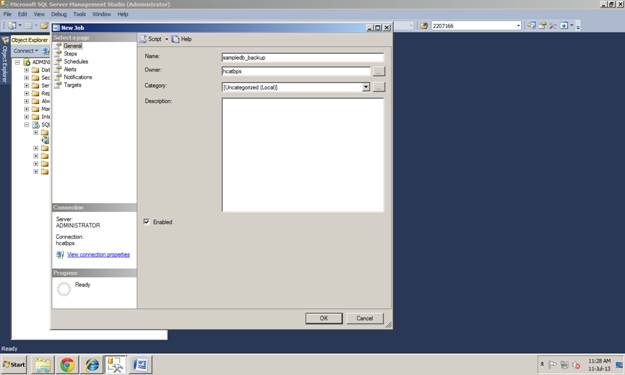Expand the Script dropdown arrow
This screenshot has height=375, width=625.
tap(167, 39)
